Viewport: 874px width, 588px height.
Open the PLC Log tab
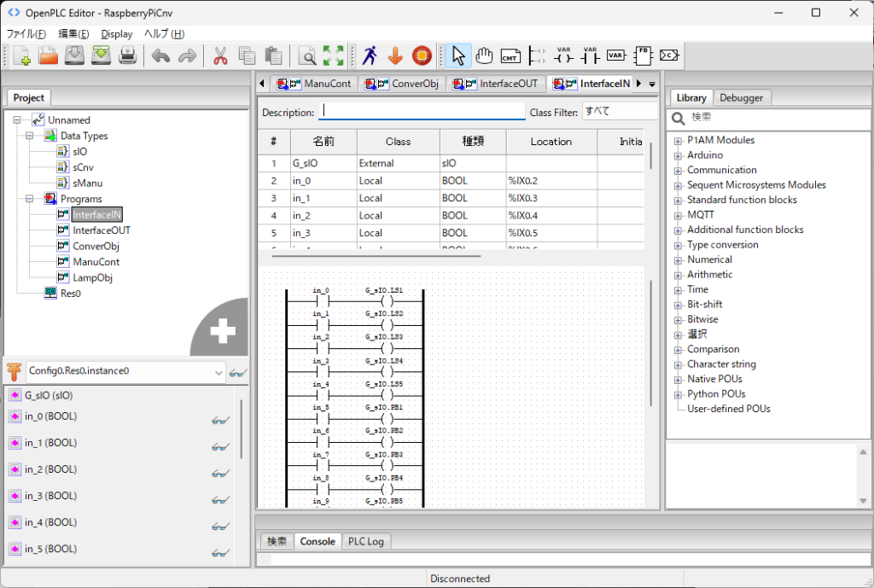click(365, 541)
